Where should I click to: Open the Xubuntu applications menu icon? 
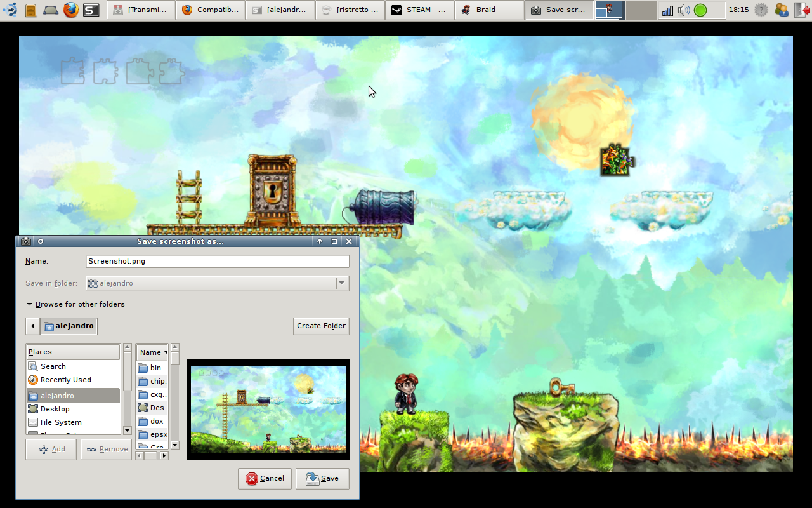(x=10, y=10)
